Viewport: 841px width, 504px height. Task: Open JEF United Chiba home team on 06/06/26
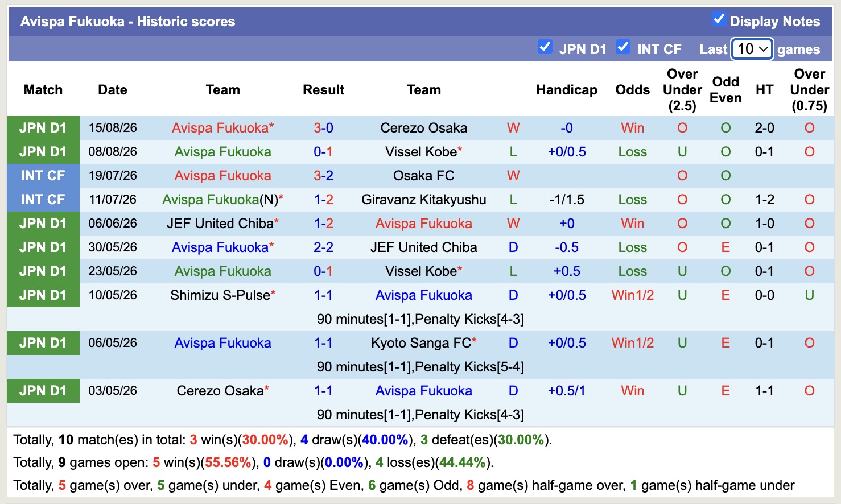(x=220, y=224)
